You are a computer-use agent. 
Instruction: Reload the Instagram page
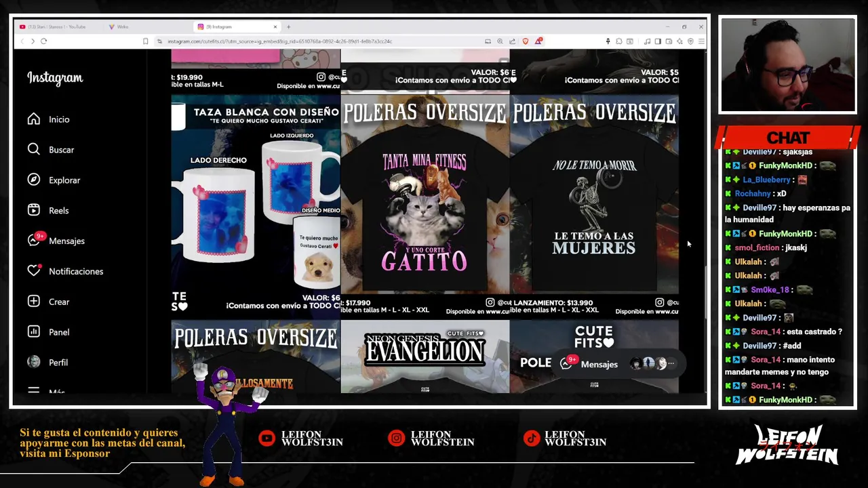pyautogui.click(x=43, y=41)
